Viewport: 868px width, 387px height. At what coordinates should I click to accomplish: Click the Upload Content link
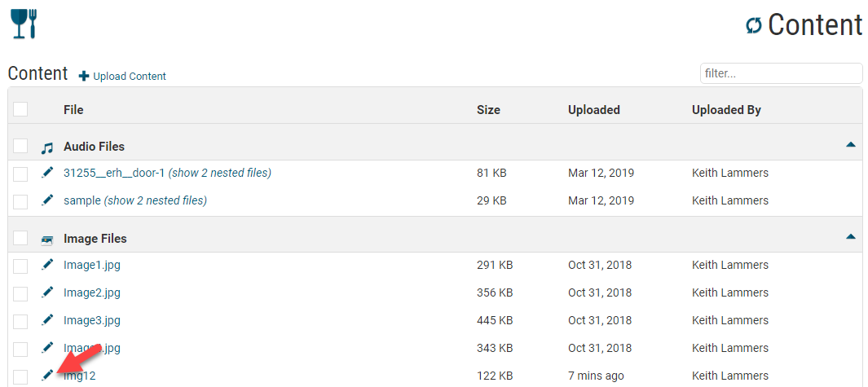click(122, 76)
